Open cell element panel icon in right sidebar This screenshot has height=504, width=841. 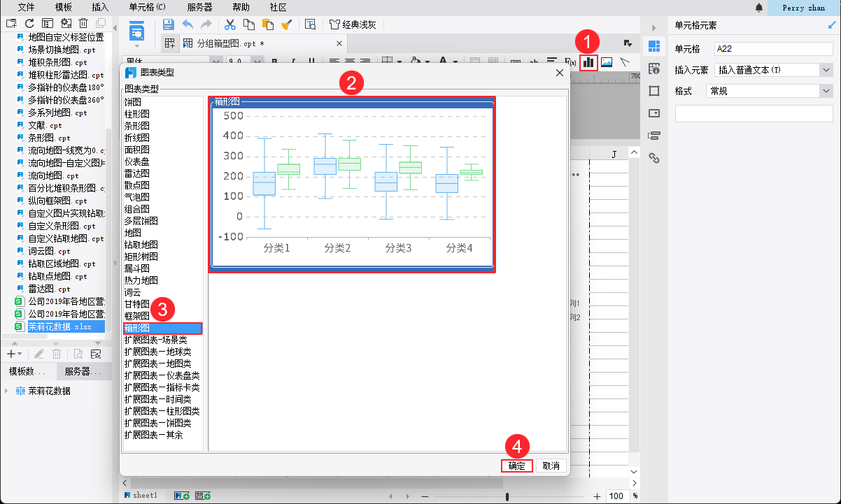(654, 46)
